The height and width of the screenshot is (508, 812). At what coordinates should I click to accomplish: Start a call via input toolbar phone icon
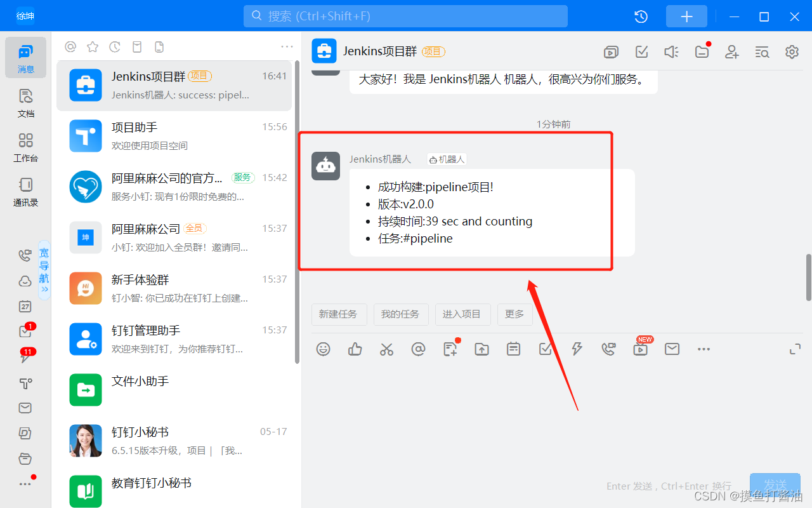point(608,349)
